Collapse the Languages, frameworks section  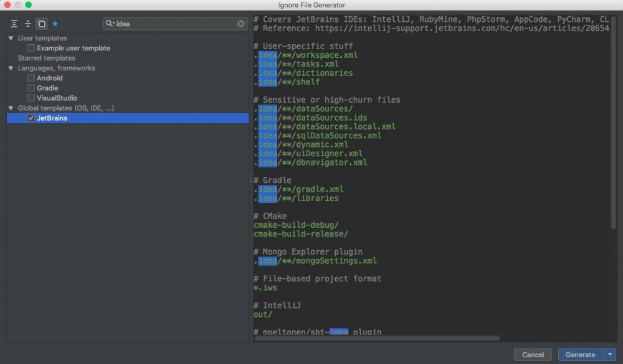[11, 68]
